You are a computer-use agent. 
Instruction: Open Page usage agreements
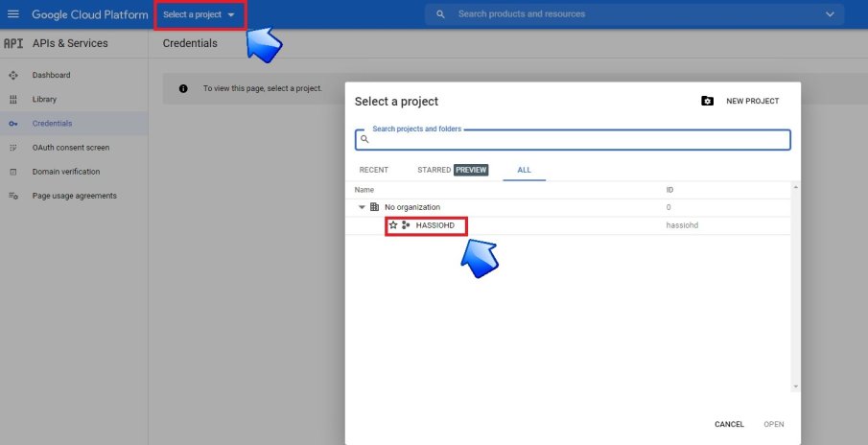[x=74, y=196]
